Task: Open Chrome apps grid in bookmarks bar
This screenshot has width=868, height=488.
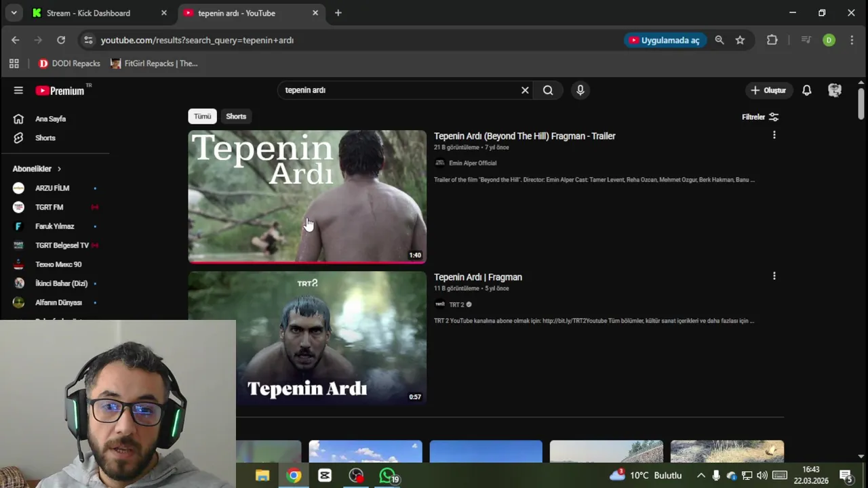Action: 14,64
